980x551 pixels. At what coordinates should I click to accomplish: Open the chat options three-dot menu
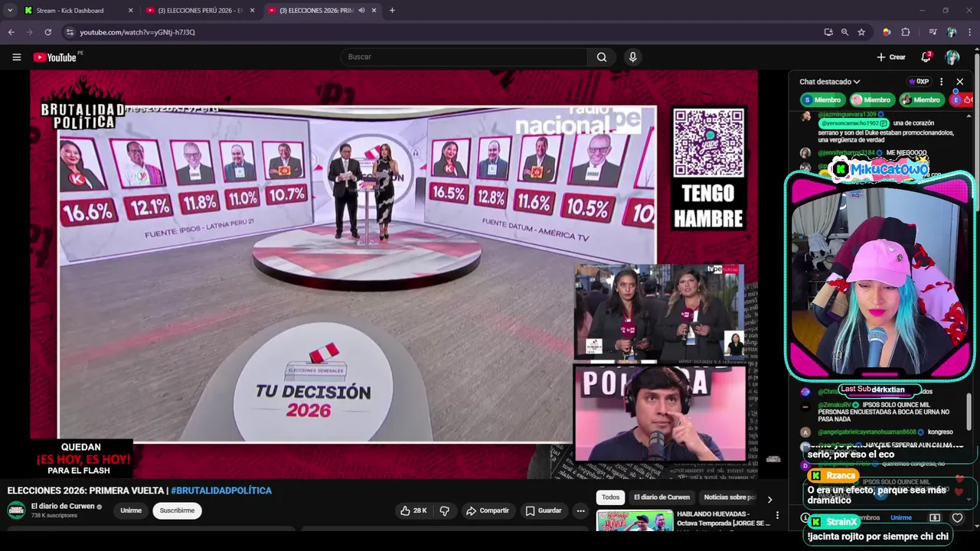pos(942,82)
